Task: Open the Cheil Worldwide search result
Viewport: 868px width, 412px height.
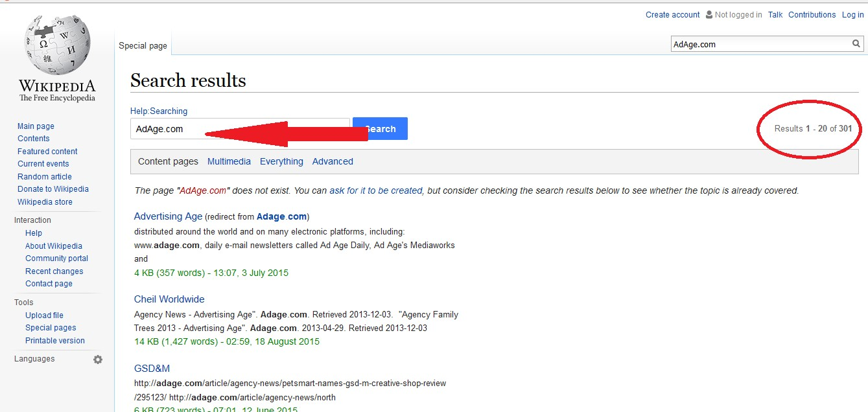Action: click(169, 299)
